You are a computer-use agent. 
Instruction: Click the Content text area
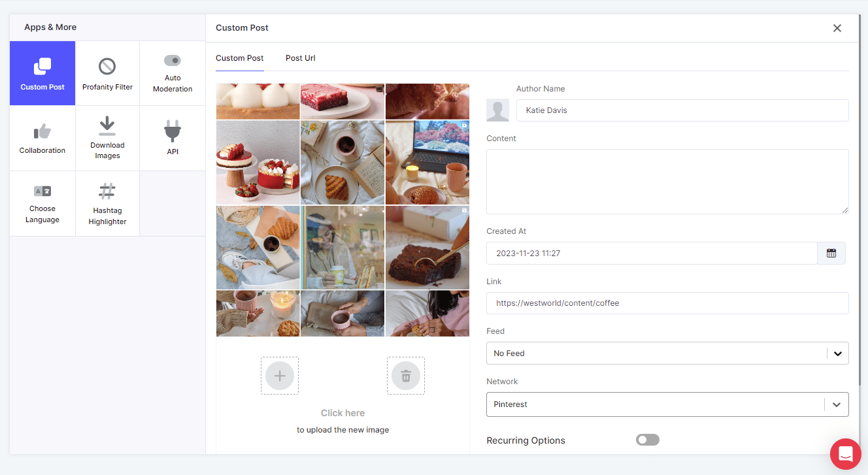click(667, 181)
